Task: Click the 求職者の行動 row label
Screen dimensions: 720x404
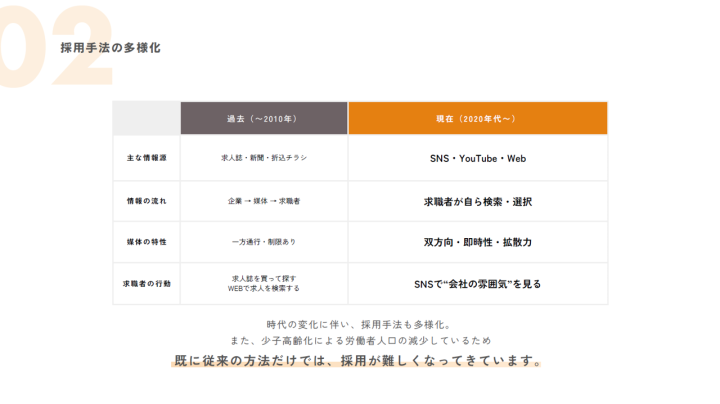Action: 146,284
